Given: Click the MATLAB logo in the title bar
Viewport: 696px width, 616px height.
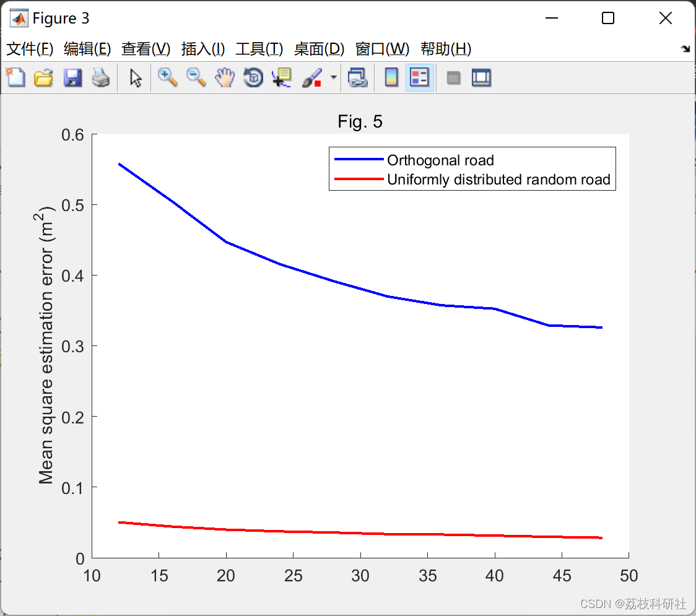Looking at the screenshot, I should click(x=19, y=18).
